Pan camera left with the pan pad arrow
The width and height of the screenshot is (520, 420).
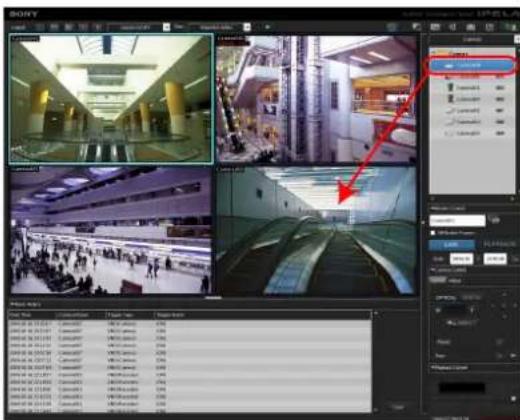492,305
